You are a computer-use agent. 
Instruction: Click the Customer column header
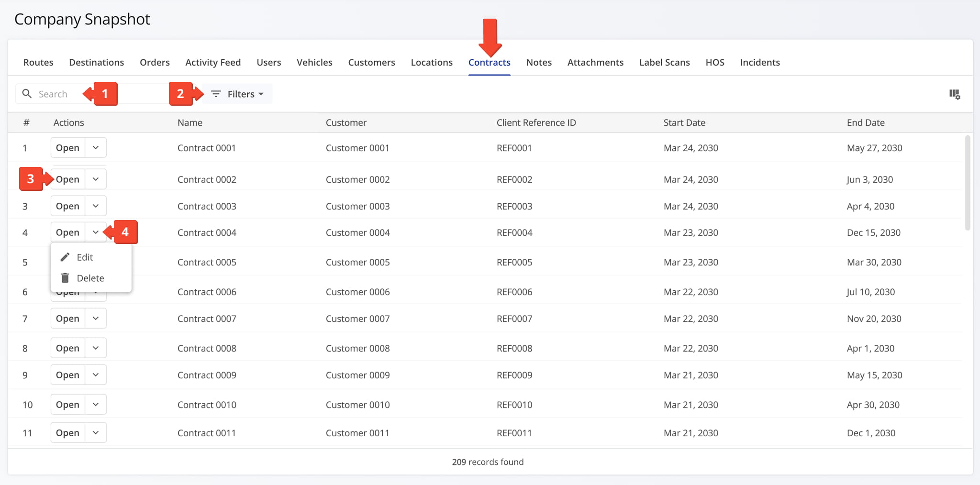pyautogui.click(x=346, y=122)
